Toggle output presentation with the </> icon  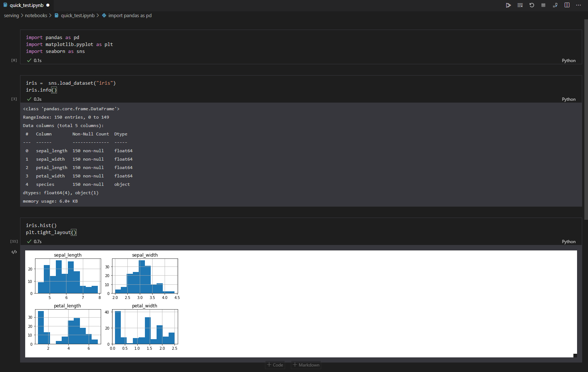14,252
